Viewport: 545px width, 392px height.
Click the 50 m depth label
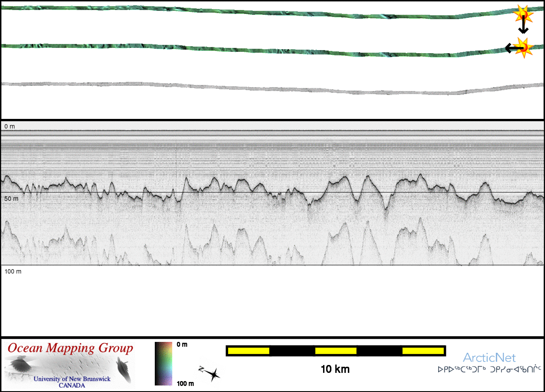(x=11, y=199)
